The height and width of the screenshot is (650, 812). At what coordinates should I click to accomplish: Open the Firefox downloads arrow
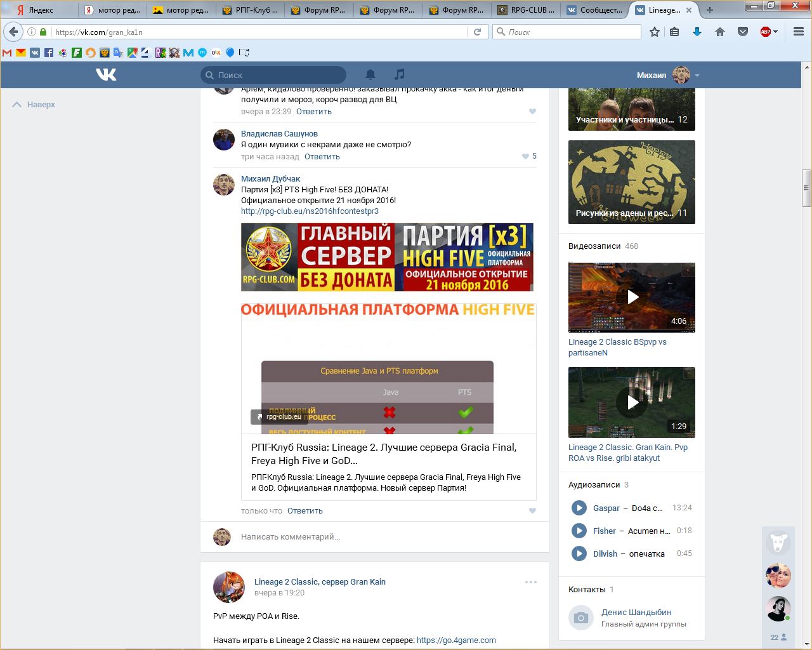(x=697, y=32)
